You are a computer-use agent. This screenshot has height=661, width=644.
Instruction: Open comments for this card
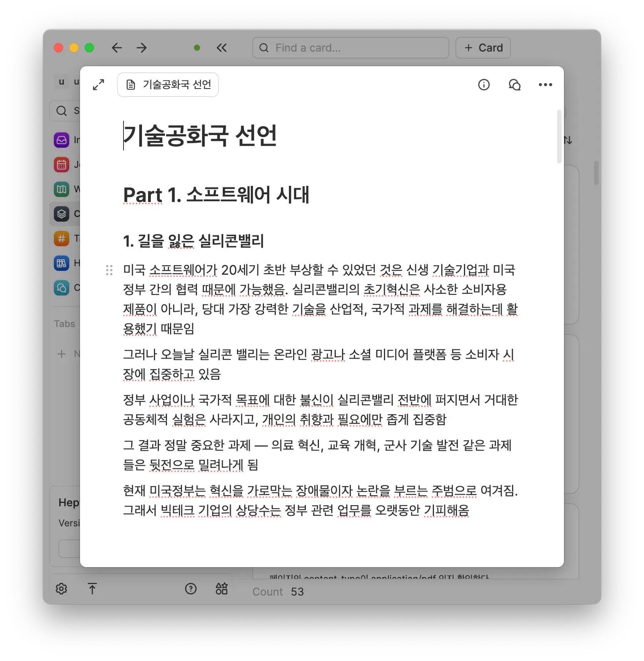pyautogui.click(x=514, y=85)
